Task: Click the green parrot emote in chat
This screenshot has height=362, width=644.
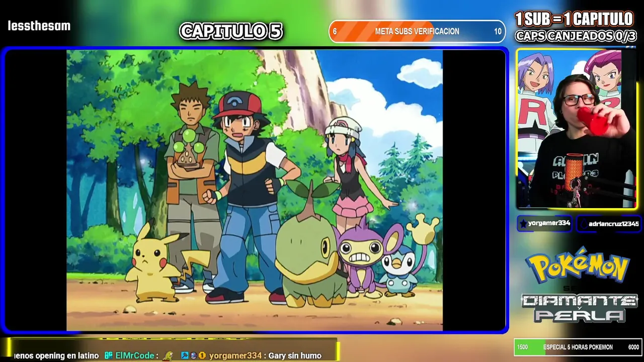Action: click(169, 355)
